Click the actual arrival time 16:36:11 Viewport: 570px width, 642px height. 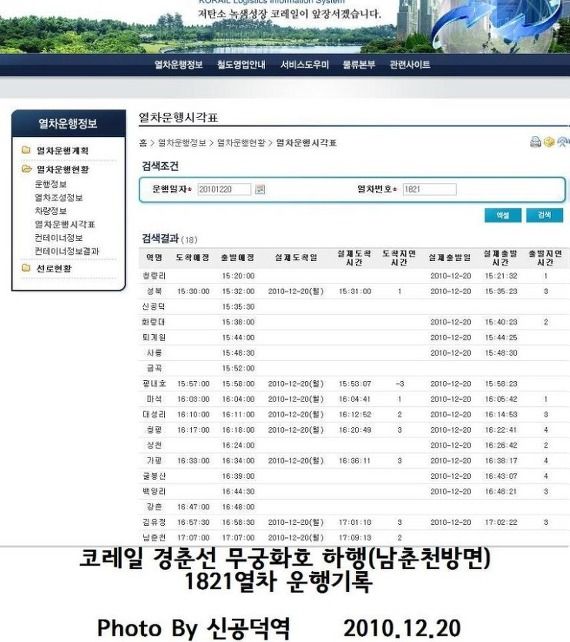pos(355,461)
